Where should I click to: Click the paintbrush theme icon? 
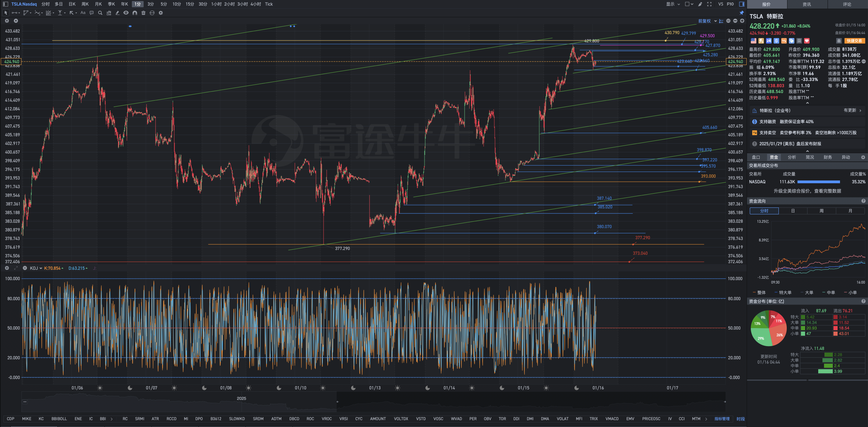tap(700, 4)
